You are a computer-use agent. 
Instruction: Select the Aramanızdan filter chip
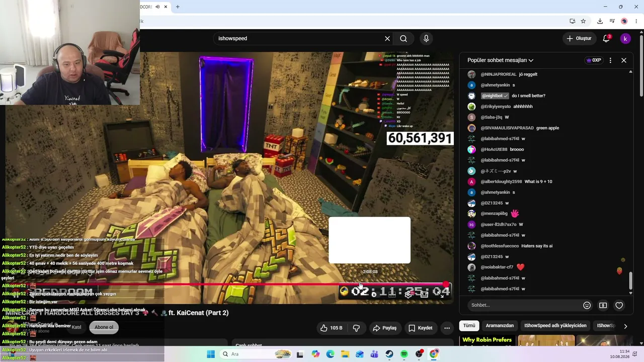tap(500, 326)
